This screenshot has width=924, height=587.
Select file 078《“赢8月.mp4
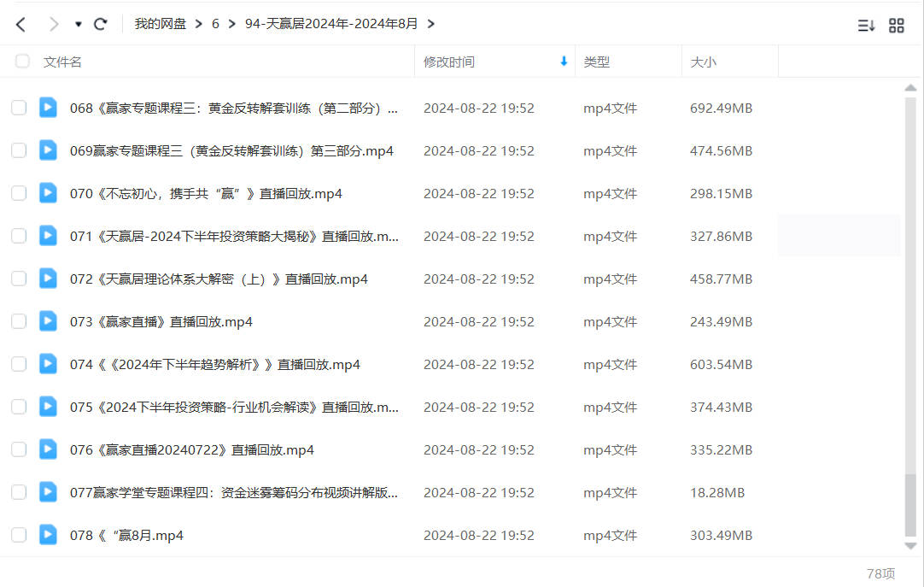click(x=126, y=536)
